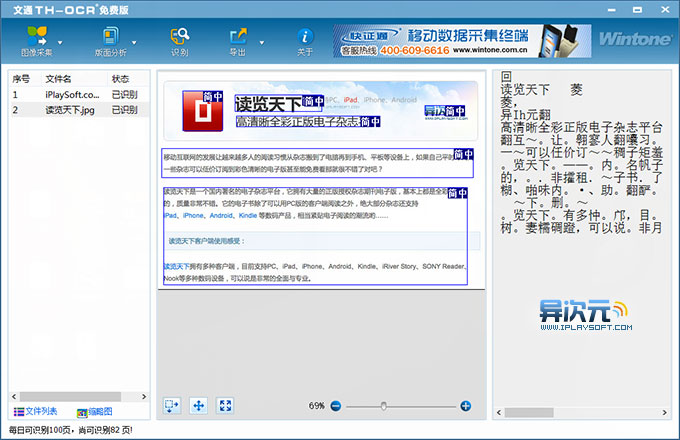Zoom out with the minus button
Viewport: 680px width, 440px height.
point(336,406)
